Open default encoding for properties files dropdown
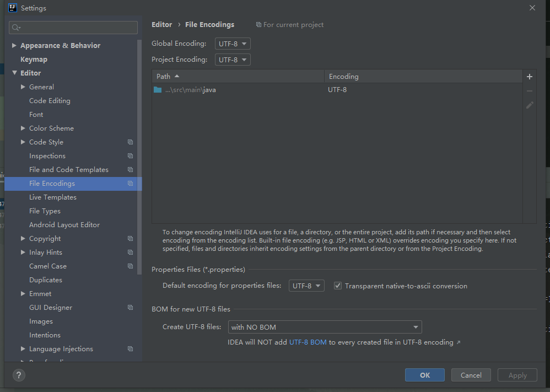Viewport: 550px width, 392px height. [x=306, y=286]
